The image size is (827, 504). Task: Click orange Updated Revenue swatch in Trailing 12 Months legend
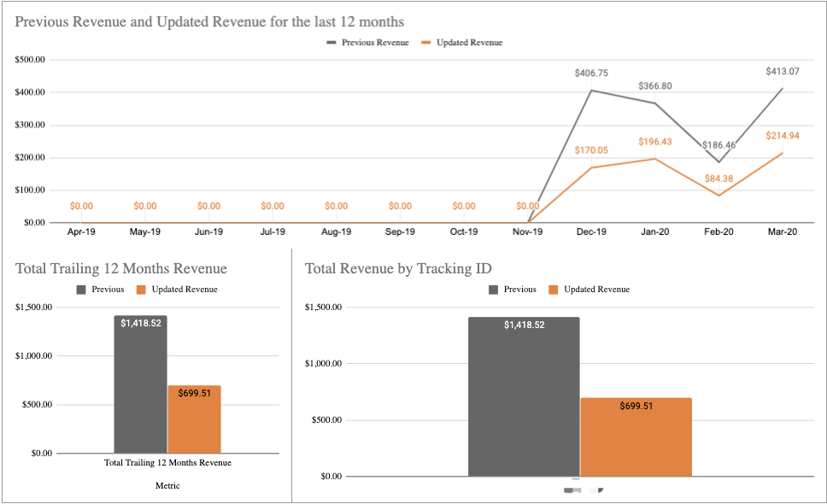(142, 290)
